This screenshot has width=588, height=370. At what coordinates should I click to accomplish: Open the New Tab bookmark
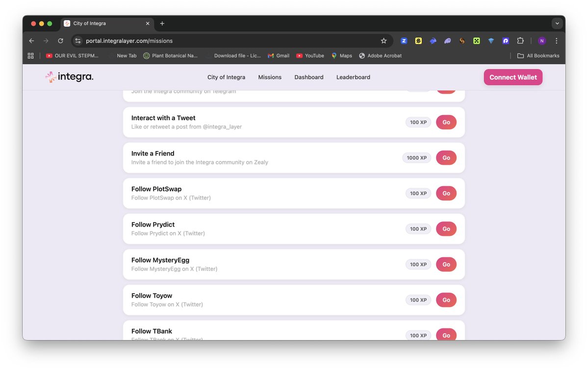coord(123,55)
